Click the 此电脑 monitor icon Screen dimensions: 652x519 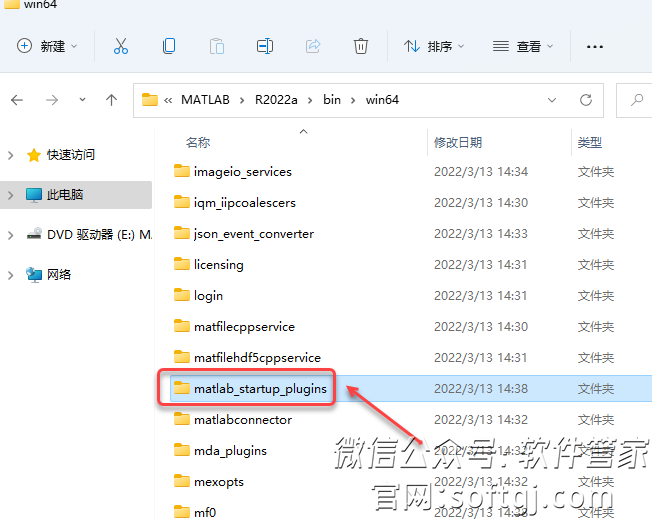pyautogui.click(x=34, y=195)
